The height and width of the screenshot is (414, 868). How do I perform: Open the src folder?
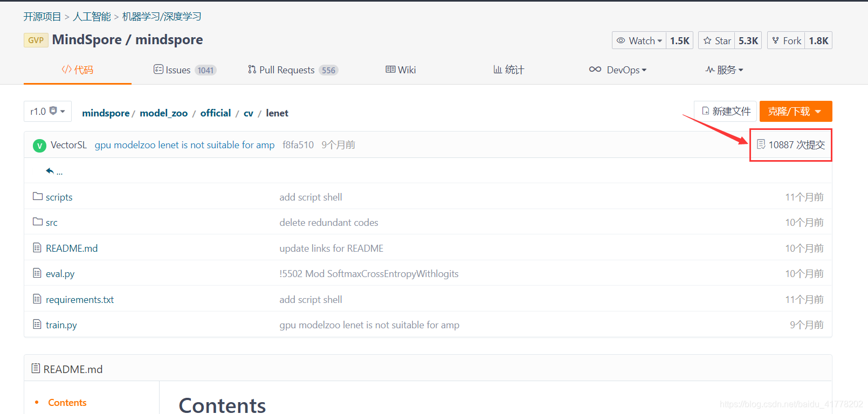pyautogui.click(x=52, y=223)
